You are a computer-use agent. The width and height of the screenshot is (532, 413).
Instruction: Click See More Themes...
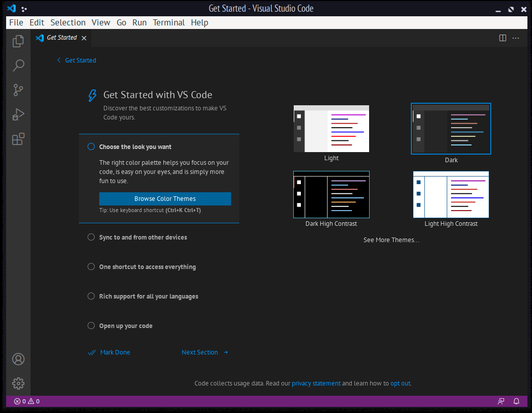[x=391, y=240]
